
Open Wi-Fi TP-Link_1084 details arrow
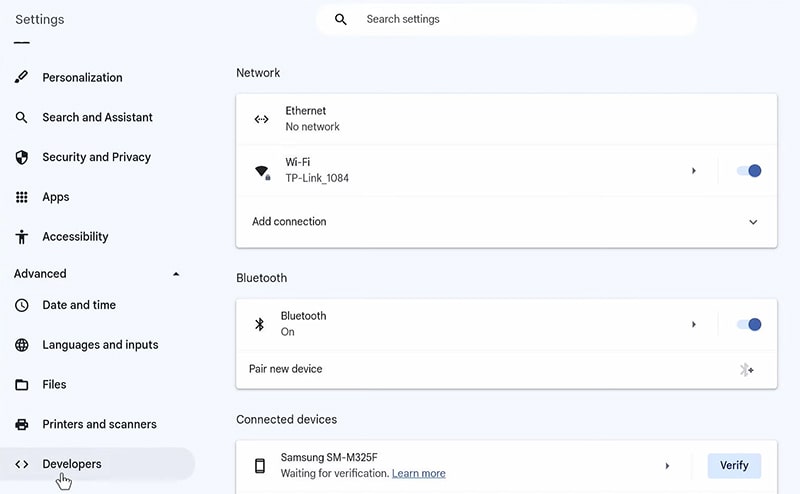(693, 171)
